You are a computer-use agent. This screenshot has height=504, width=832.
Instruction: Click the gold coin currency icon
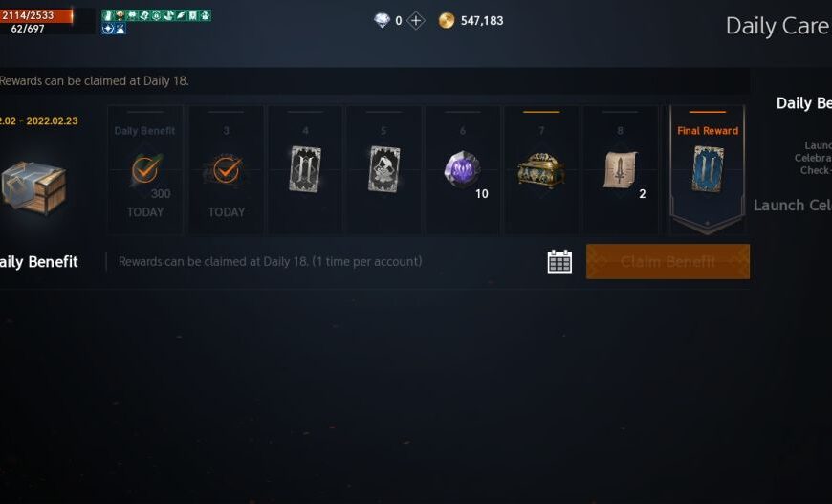click(447, 21)
